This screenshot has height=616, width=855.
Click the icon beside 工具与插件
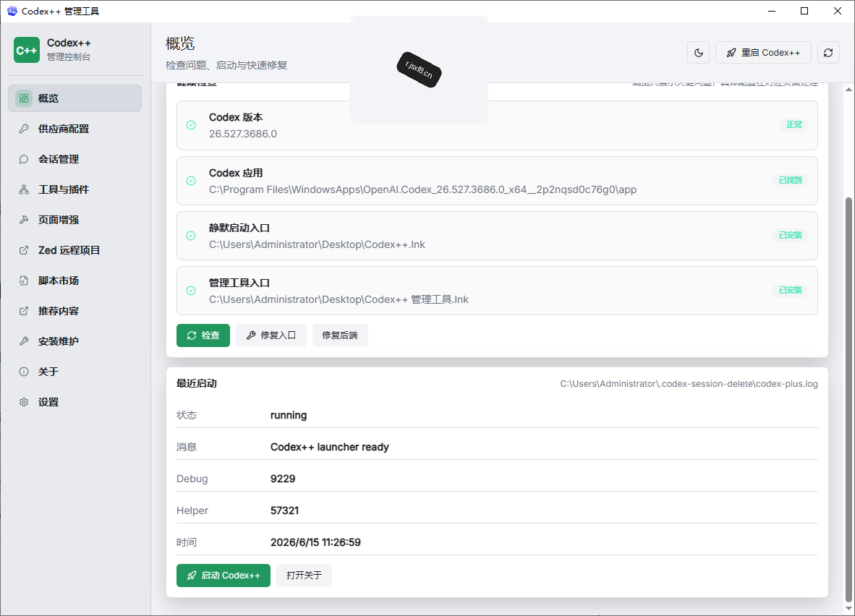coord(23,189)
